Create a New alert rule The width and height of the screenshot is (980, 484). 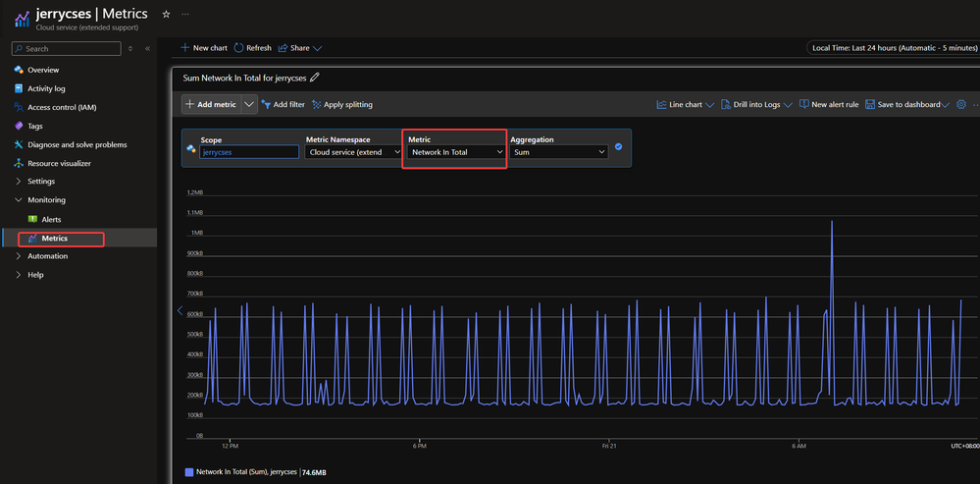coord(829,104)
